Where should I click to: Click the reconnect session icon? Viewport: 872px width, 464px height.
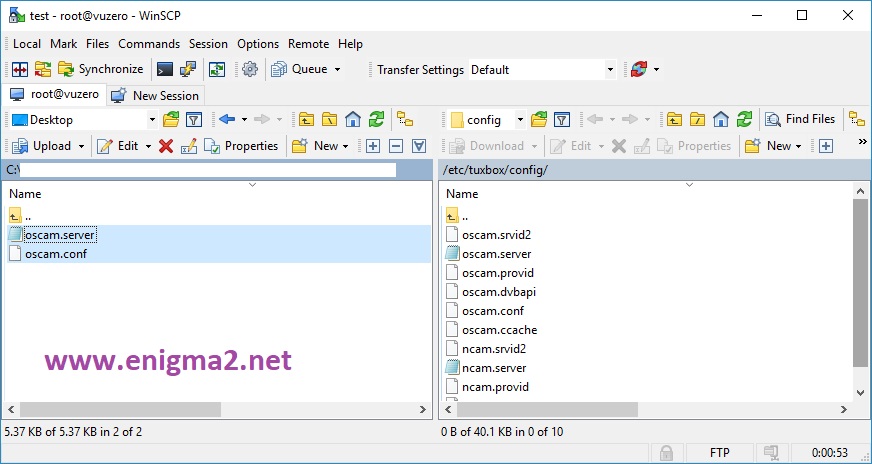coord(638,70)
